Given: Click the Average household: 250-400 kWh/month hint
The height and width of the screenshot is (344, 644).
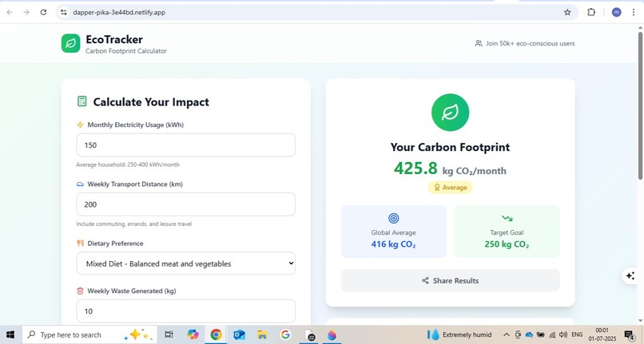Looking at the screenshot, I should (x=128, y=164).
